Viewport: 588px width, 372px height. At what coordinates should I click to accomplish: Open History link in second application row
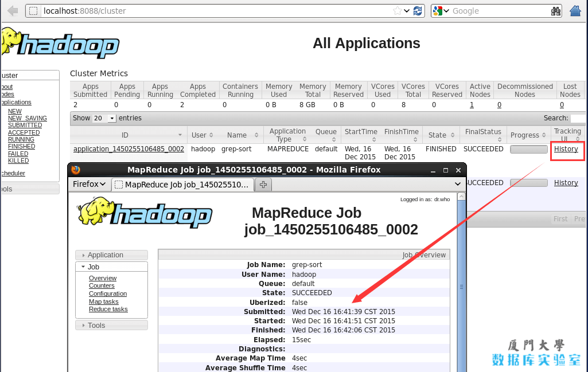566,183
